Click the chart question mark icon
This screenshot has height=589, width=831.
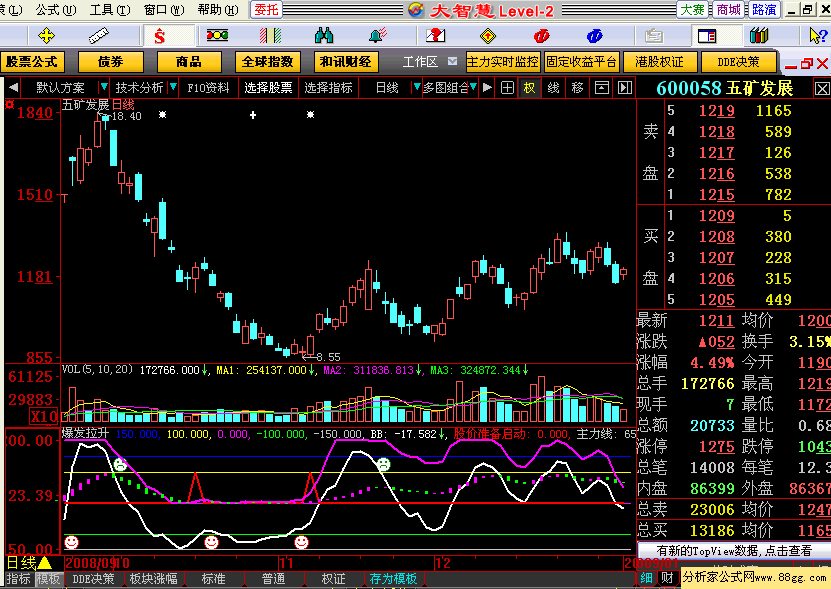click(x=435, y=36)
